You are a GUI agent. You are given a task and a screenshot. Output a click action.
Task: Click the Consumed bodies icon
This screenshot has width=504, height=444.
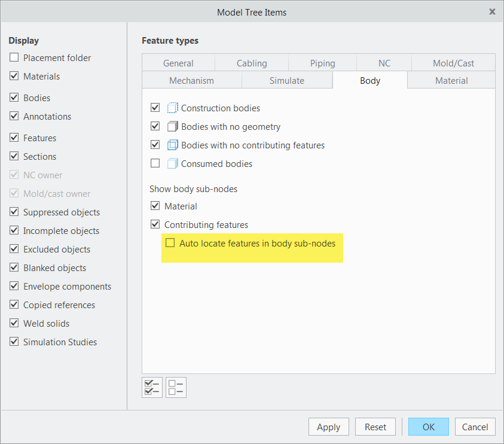[x=172, y=163]
